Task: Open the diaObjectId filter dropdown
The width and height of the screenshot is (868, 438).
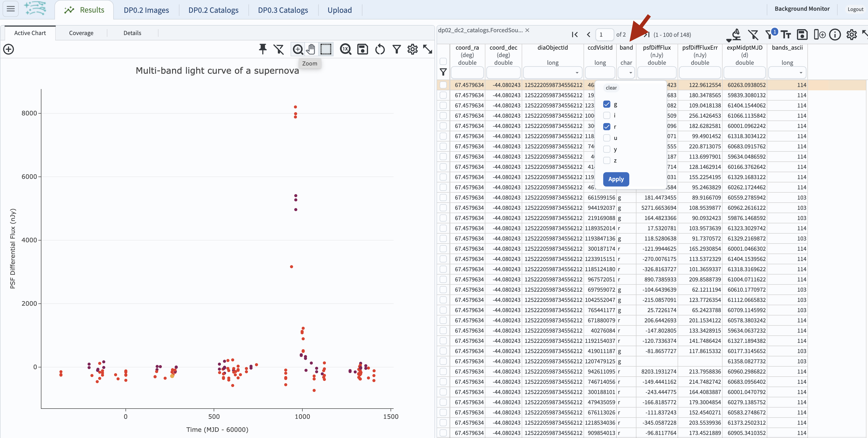Action: click(x=577, y=73)
